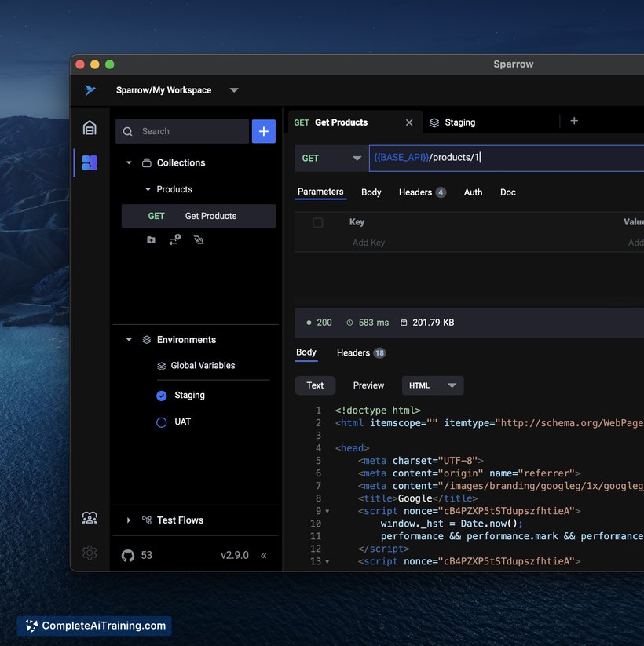Screen dimensions: 644x646
Task: Open the settings gear icon
Action: pos(90,553)
